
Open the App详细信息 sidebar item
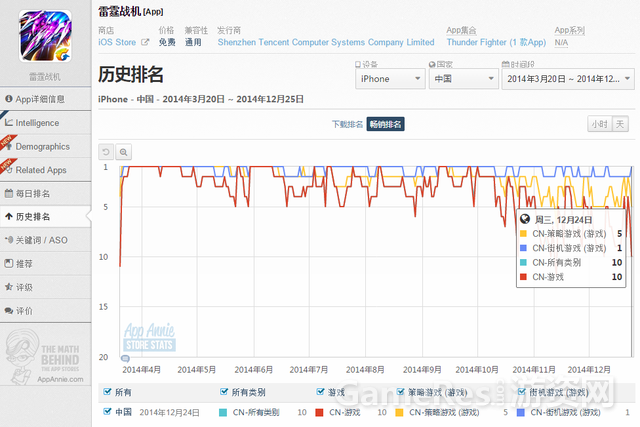(x=45, y=99)
